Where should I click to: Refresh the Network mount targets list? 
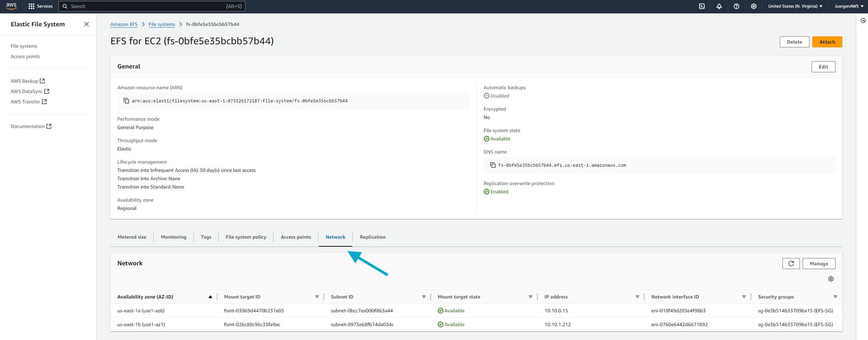tap(791, 264)
